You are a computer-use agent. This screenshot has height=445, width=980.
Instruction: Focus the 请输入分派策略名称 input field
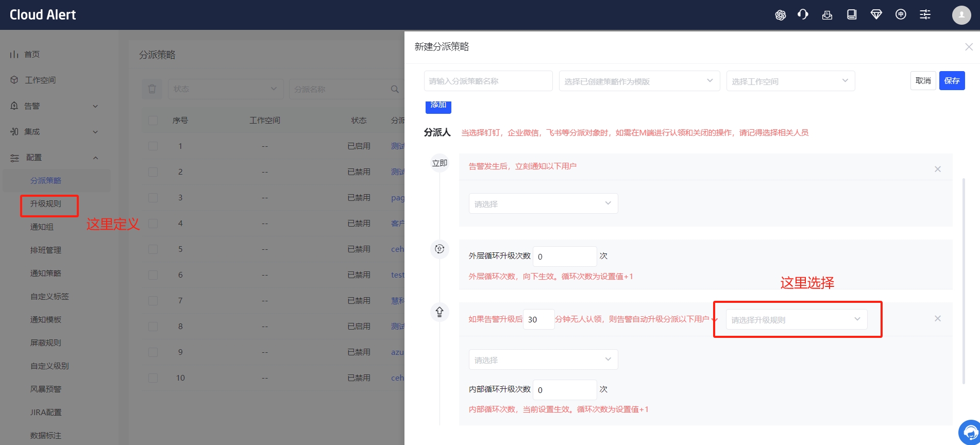(x=488, y=81)
